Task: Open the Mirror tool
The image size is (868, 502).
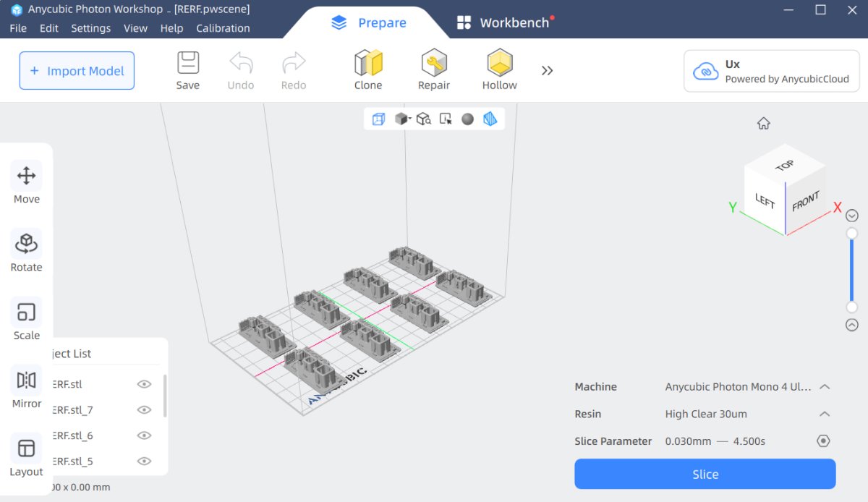Action: (26, 387)
